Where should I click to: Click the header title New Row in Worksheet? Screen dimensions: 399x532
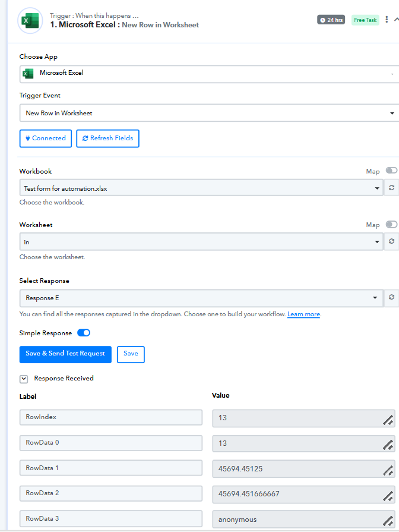[160, 25]
